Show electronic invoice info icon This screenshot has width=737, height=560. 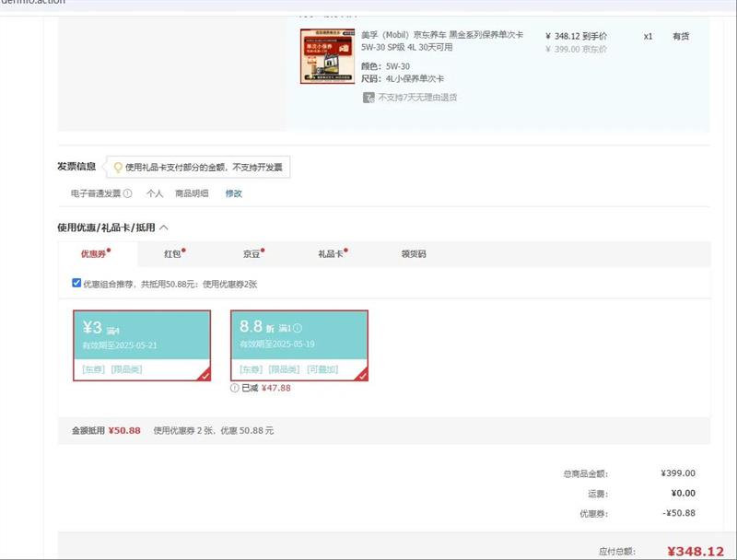pos(128,193)
